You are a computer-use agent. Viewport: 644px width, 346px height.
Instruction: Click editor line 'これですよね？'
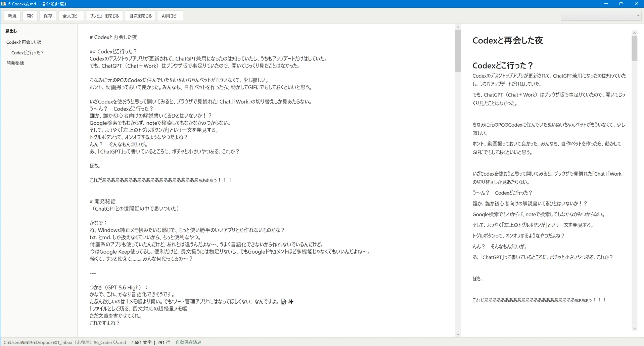(x=104, y=323)
